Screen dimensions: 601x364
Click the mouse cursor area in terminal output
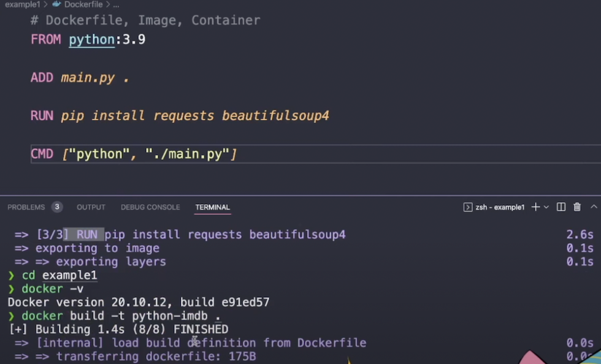tap(194, 341)
